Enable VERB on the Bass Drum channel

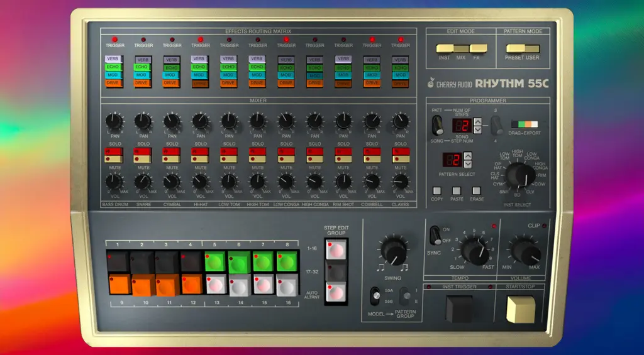(113, 59)
